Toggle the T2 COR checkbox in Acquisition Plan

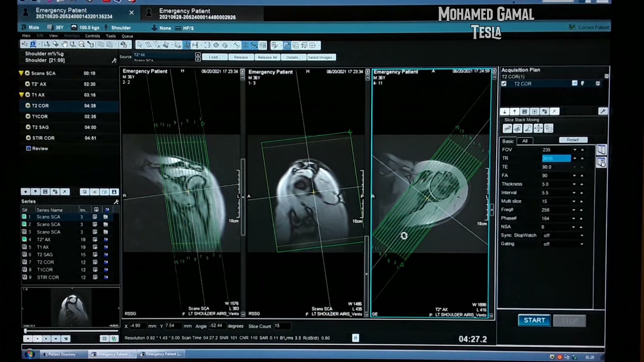pos(504,83)
